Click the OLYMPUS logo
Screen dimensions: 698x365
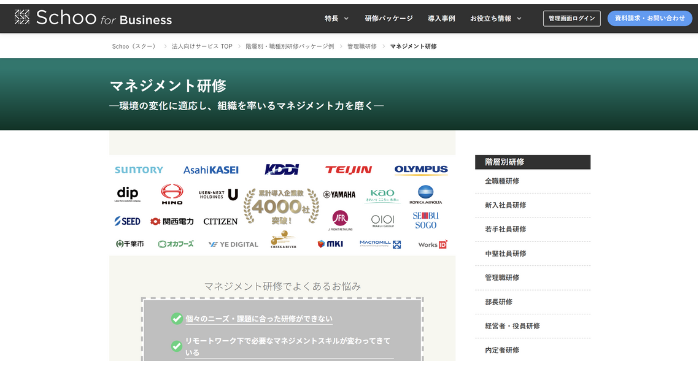(421, 170)
